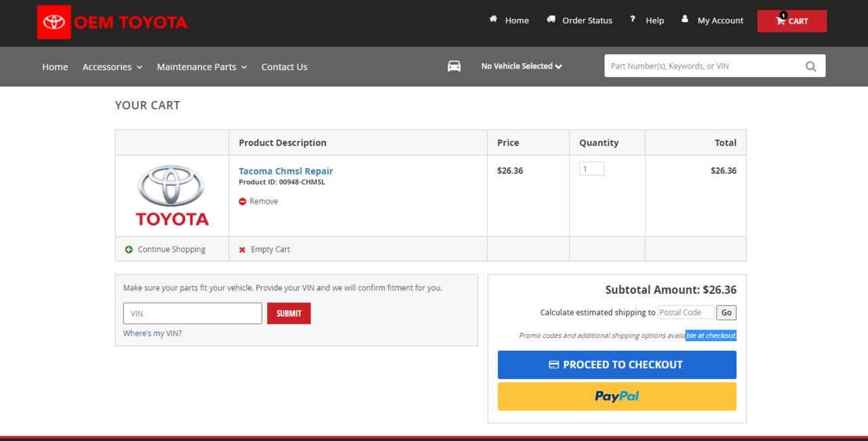Click the truck icon beside Order Status

[x=551, y=19]
